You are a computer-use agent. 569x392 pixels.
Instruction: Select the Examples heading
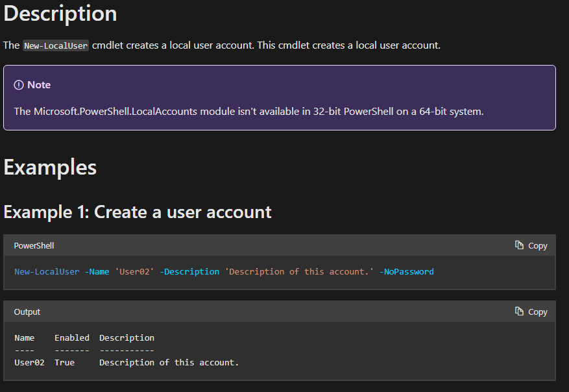50,167
